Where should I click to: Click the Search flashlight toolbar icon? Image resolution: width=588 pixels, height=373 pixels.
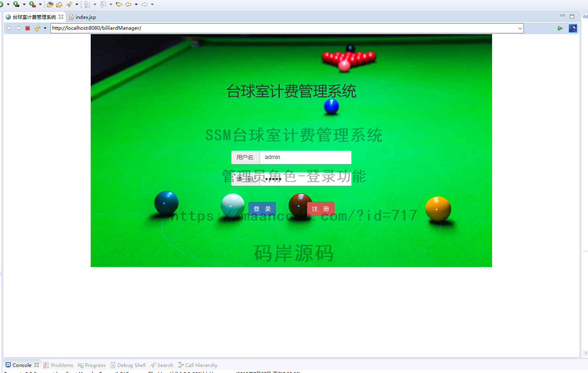pyautogui.click(x=69, y=4)
